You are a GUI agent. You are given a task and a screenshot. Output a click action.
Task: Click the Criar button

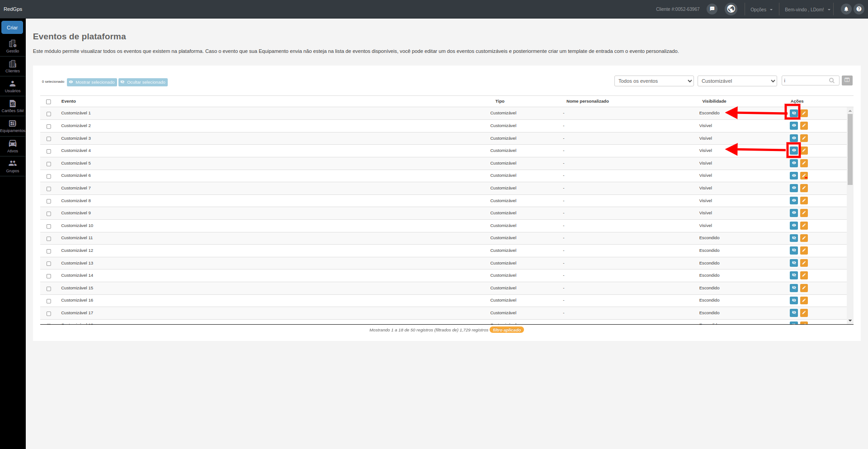click(x=12, y=28)
